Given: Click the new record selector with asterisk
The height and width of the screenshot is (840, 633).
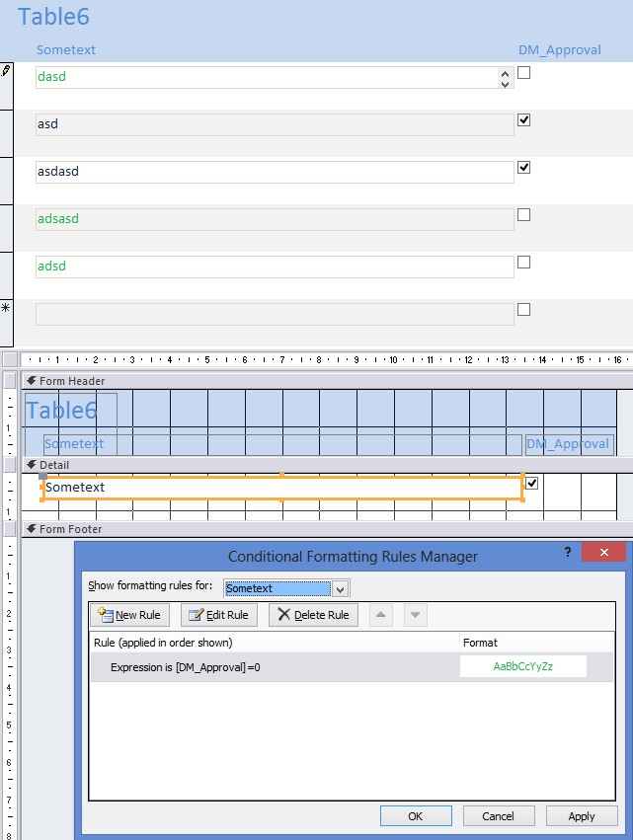Looking at the screenshot, I should click(7, 323).
